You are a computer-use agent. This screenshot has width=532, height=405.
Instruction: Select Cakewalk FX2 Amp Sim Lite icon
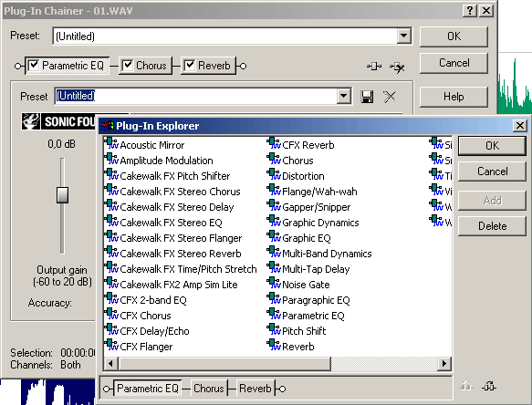point(111,284)
